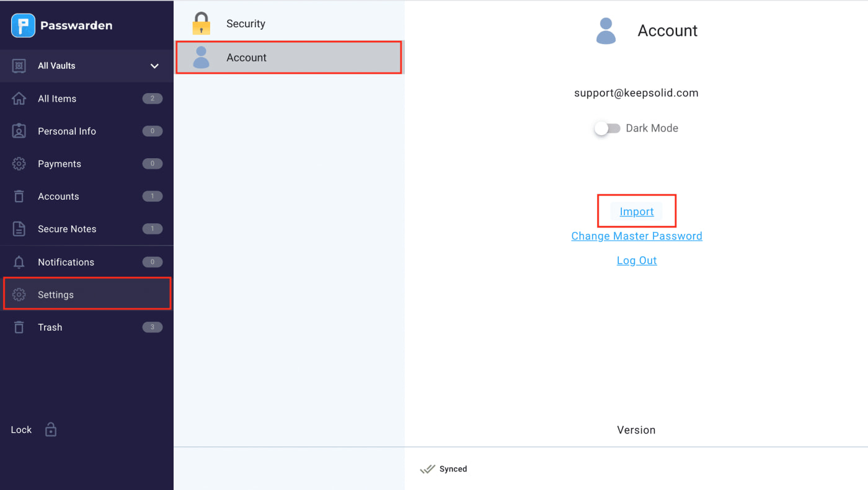The height and width of the screenshot is (490, 868).
Task: Open Notifications bell icon
Action: pos(19,262)
